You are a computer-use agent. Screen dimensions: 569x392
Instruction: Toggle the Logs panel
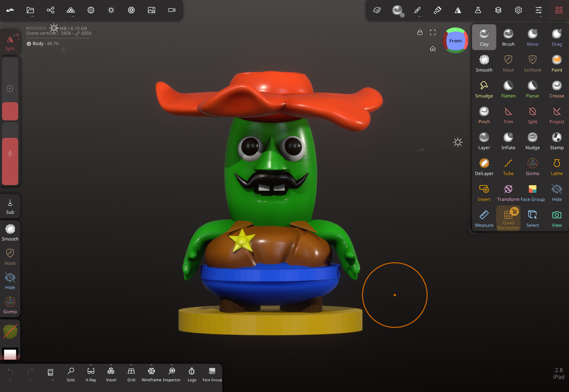192,374
